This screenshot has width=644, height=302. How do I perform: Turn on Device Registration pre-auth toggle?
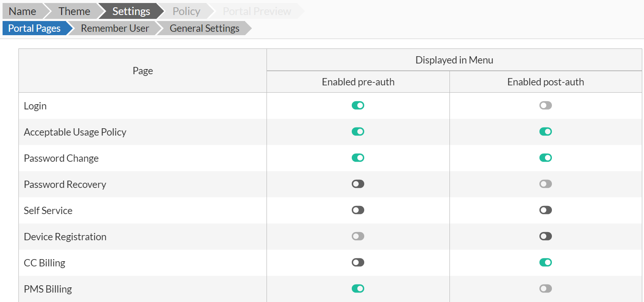click(x=358, y=236)
